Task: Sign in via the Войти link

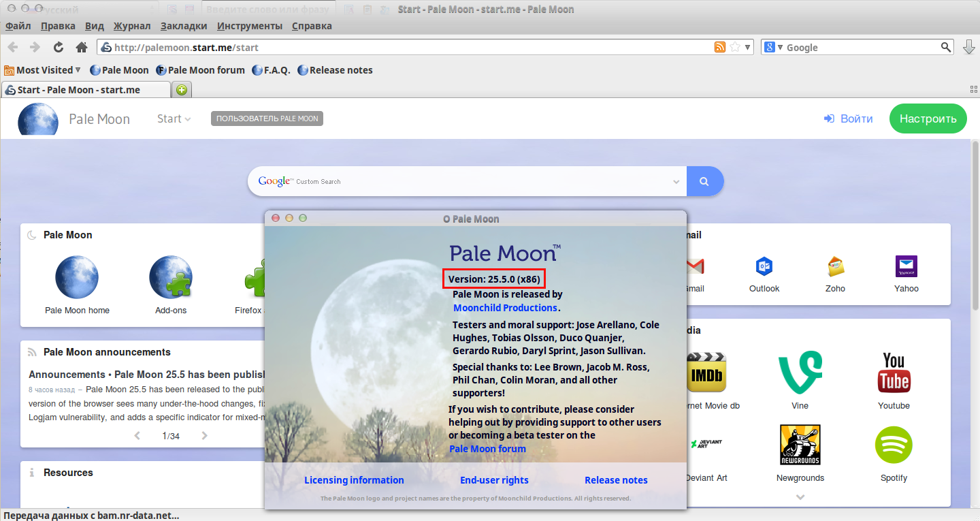Action: [x=848, y=119]
